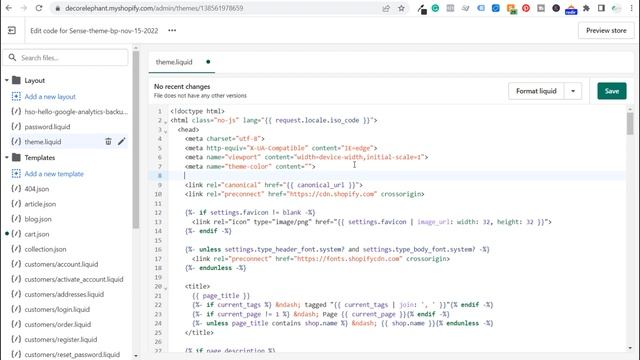Click No recent changes version text

pyautogui.click(x=182, y=87)
